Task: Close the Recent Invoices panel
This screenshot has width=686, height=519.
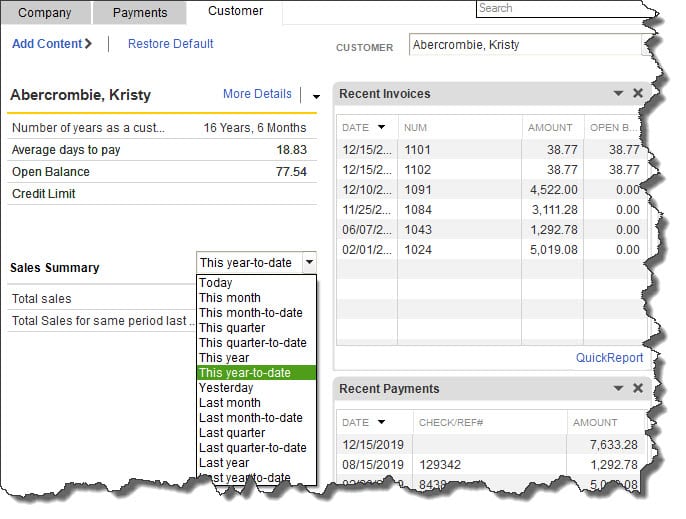Action: (x=638, y=94)
